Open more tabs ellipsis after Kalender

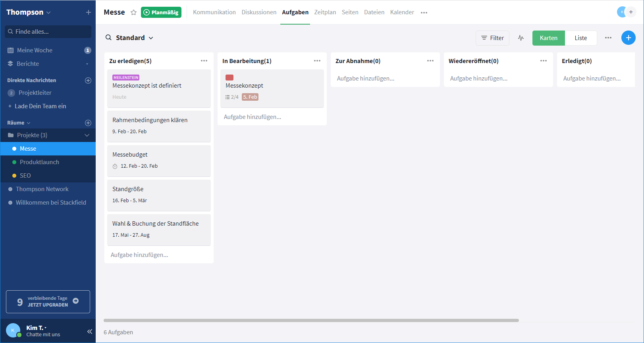tap(424, 13)
